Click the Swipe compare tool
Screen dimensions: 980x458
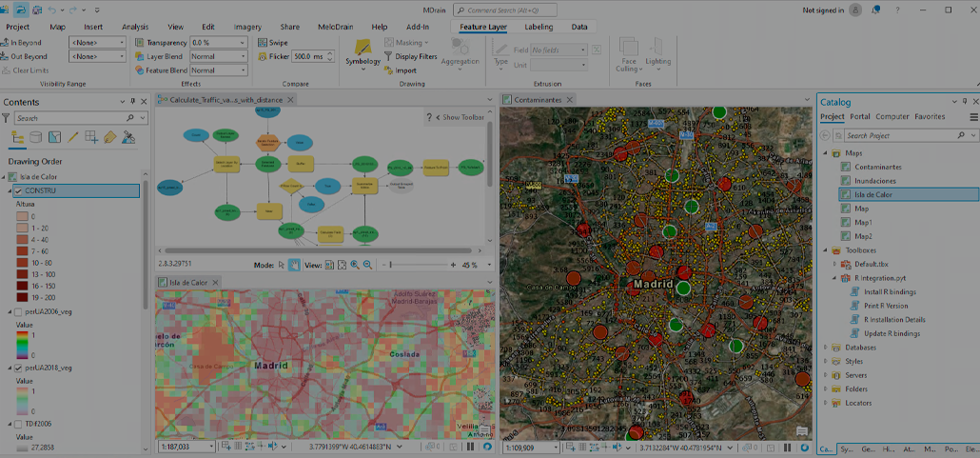point(273,43)
